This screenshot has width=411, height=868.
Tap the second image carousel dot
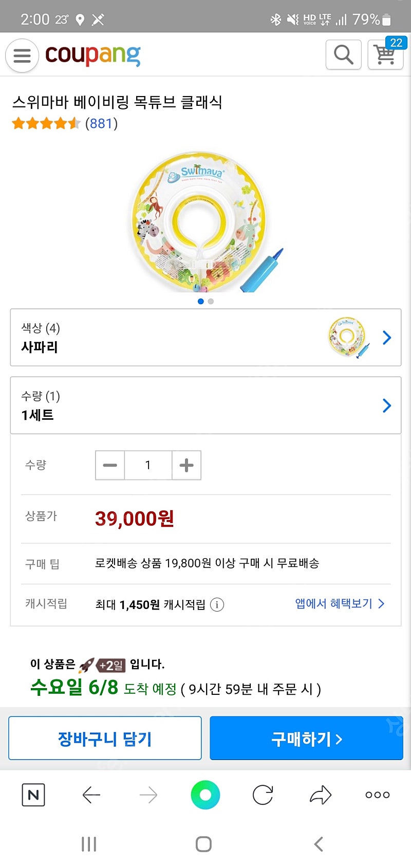click(x=211, y=302)
